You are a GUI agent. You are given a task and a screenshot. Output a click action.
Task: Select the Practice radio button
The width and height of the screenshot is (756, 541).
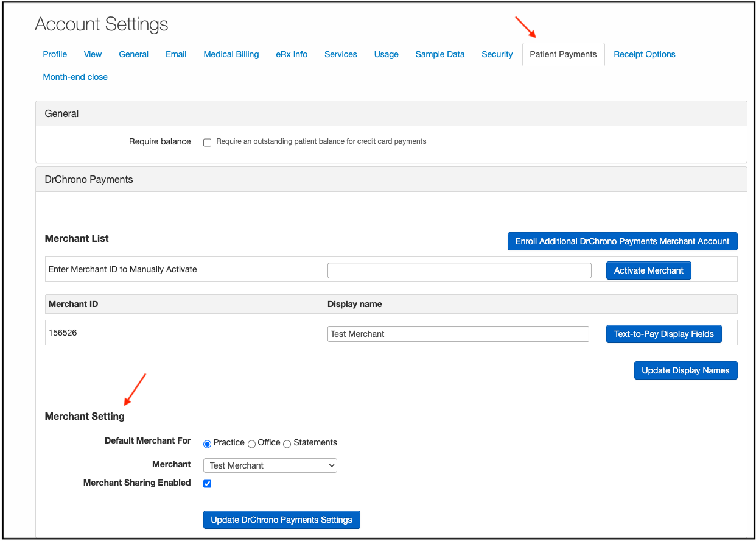[207, 444]
